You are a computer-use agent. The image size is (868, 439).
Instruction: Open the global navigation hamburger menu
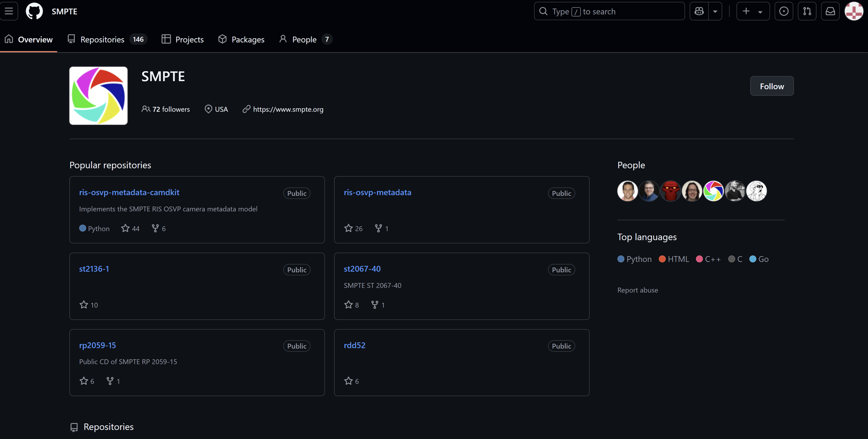[x=9, y=11]
